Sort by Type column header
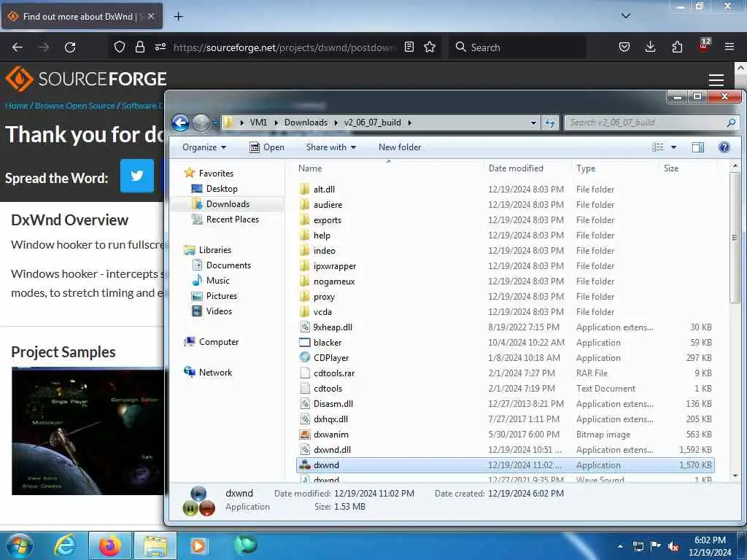Viewport: 747px width, 560px height. [614, 168]
